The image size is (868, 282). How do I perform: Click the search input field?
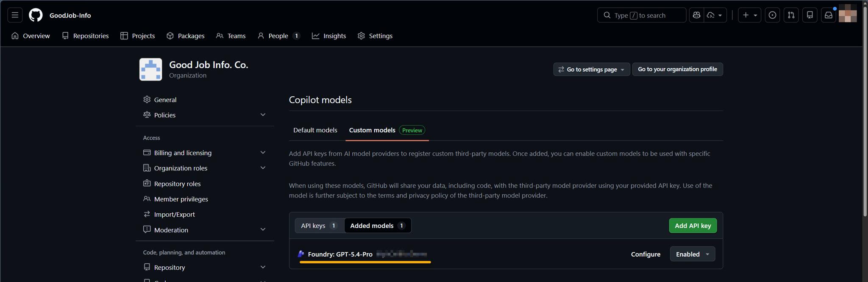pos(642,15)
